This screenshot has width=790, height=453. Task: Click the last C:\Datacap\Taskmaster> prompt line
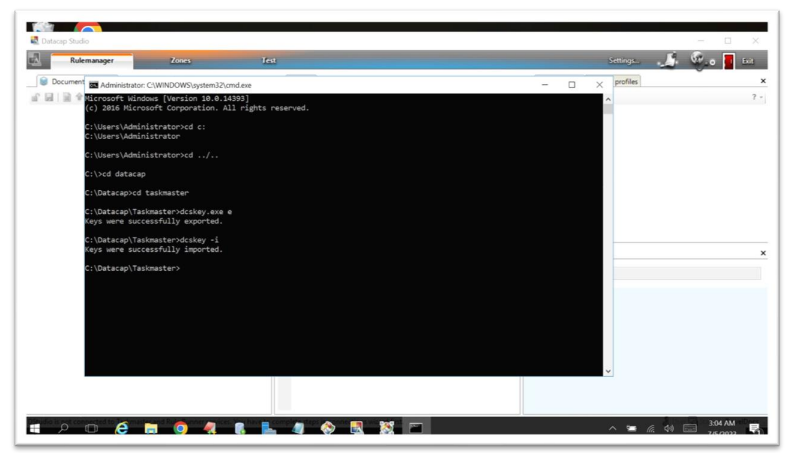[133, 269]
